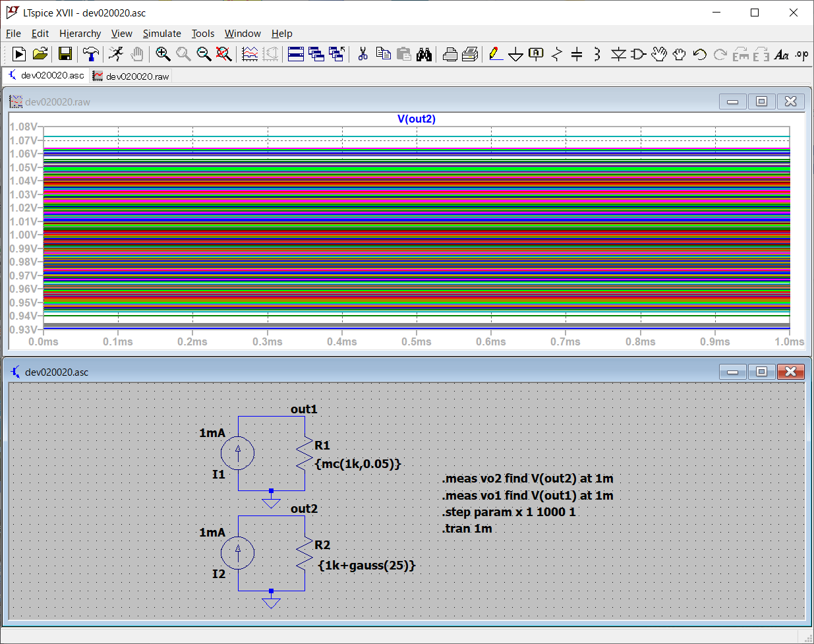The height and width of the screenshot is (644, 814).
Task: Pick the Diode component tool
Action: click(618, 54)
